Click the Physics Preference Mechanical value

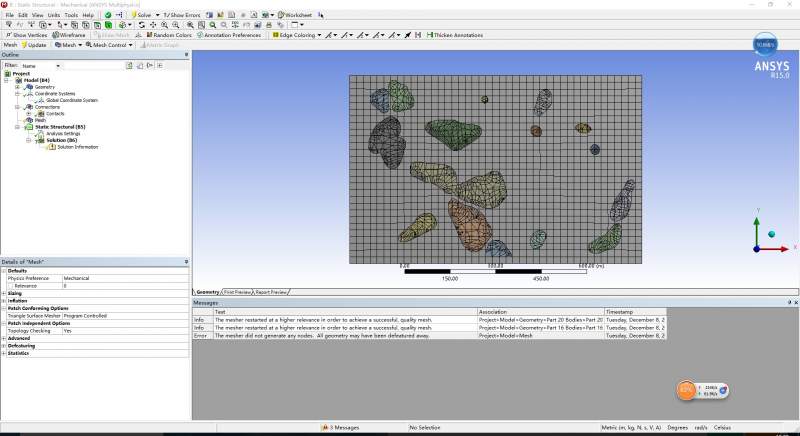click(126, 278)
